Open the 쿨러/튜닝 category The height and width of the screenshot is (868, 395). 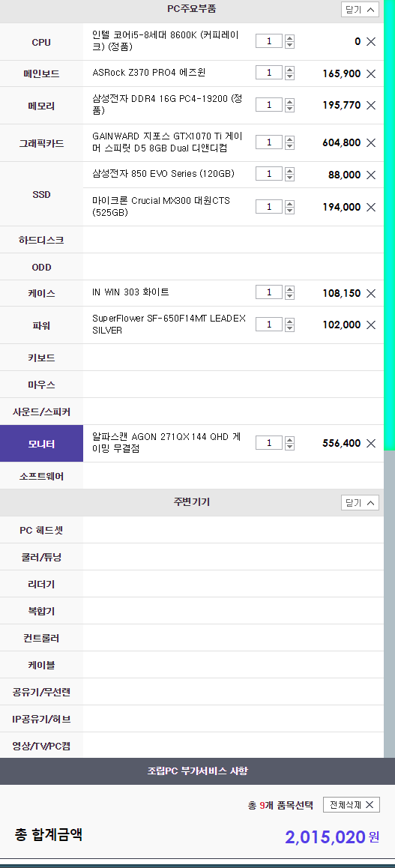pyautogui.click(x=41, y=558)
